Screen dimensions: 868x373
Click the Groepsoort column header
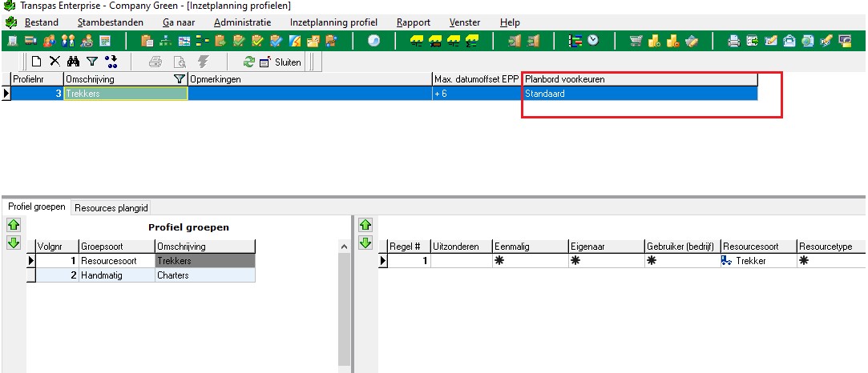(x=117, y=247)
